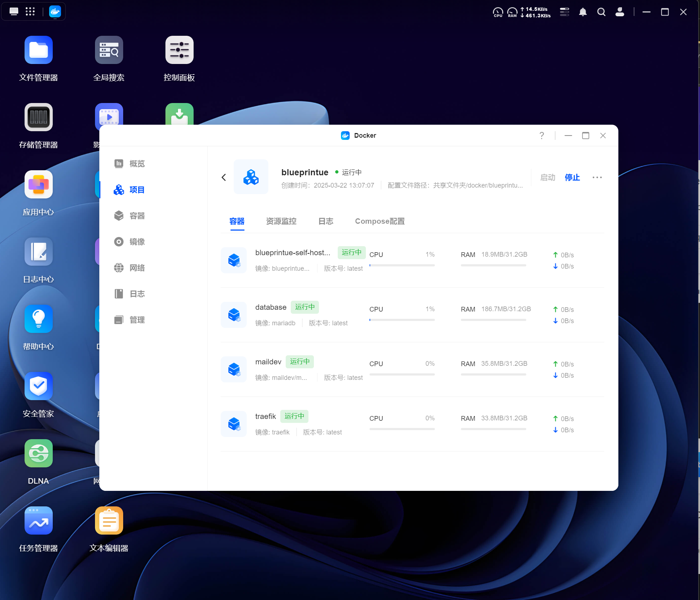Click database CPU usage bar
This screenshot has height=600, width=700.
tap(402, 320)
